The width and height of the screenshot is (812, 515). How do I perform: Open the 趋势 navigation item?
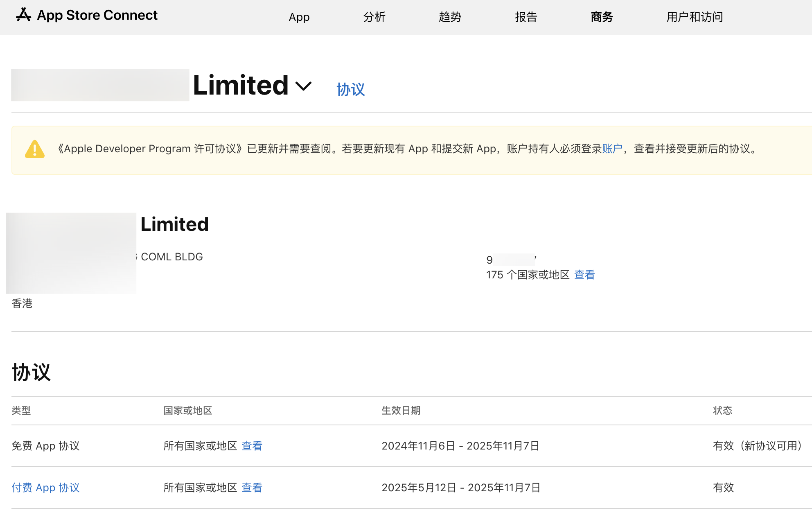[x=450, y=17]
